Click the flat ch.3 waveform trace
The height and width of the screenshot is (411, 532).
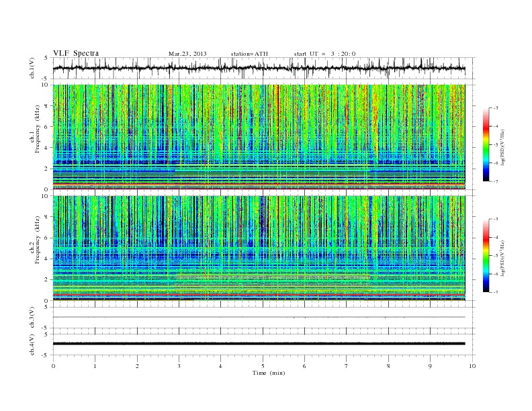[259, 317]
